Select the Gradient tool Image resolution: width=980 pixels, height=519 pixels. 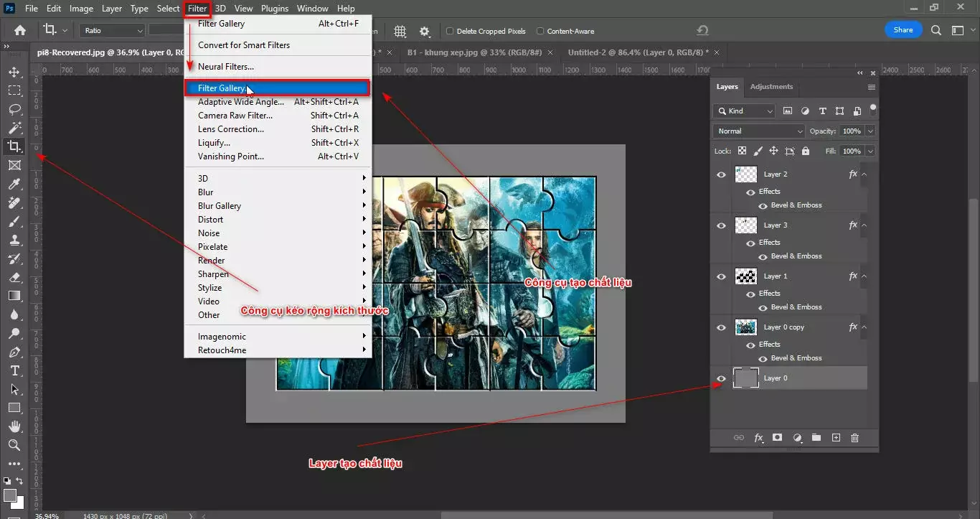pos(14,296)
